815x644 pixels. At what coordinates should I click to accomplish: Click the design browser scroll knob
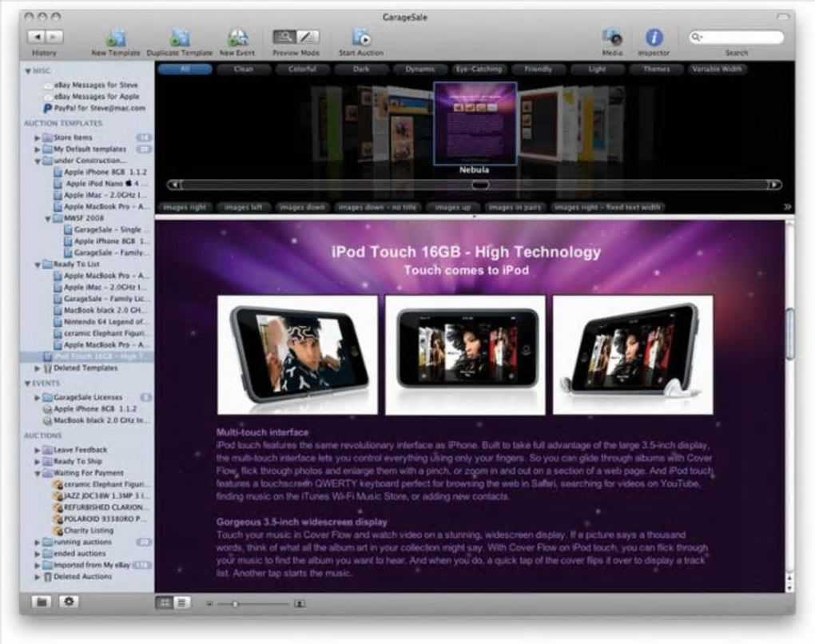point(480,185)
